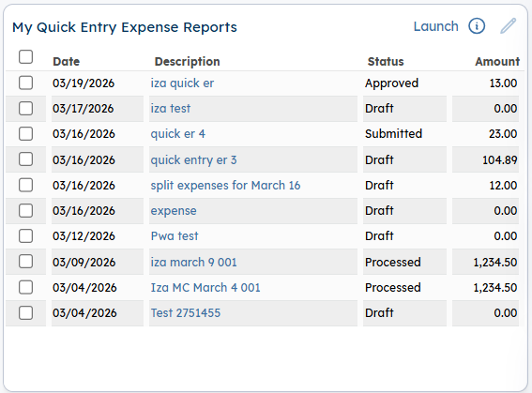Click the Launch link
This screenshot has width=532, height=393.
click(435, 26)
